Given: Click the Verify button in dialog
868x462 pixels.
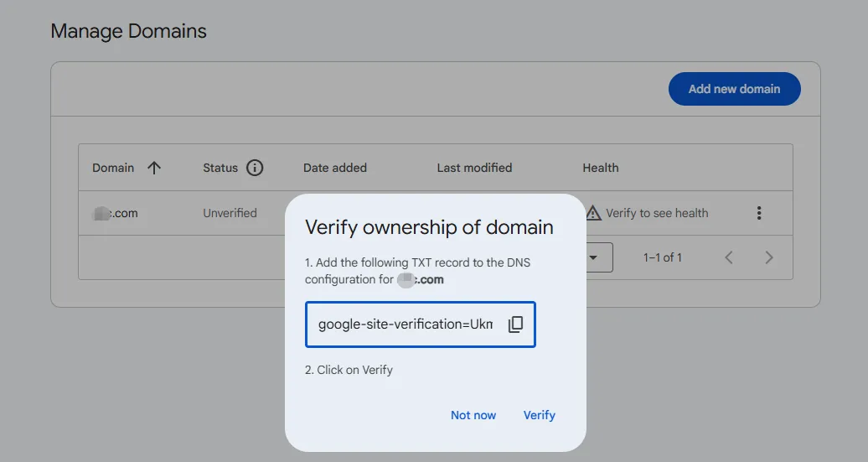Looking at the screenshot, I should [540, 415].
